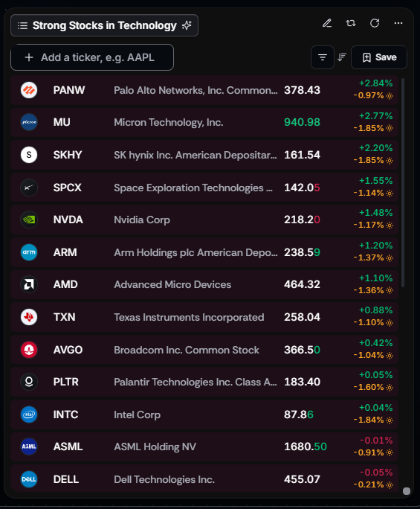Click the Nvidia logo icon
Screen dimensions: 420x509
pos(29,220)
